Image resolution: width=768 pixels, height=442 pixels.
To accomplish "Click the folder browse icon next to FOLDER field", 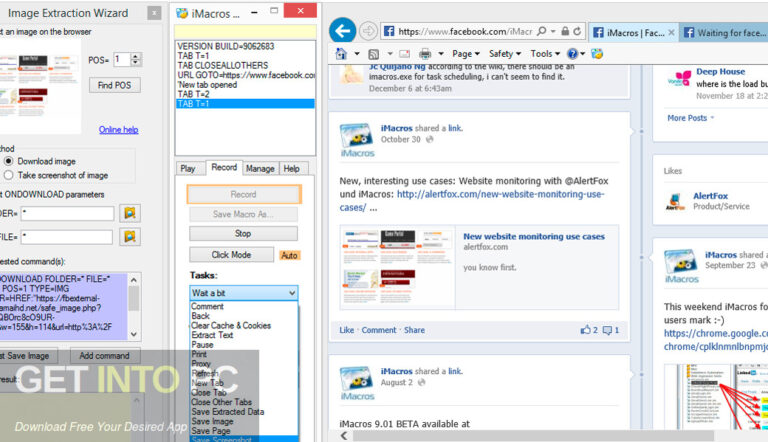I will (x=130, y=213).
